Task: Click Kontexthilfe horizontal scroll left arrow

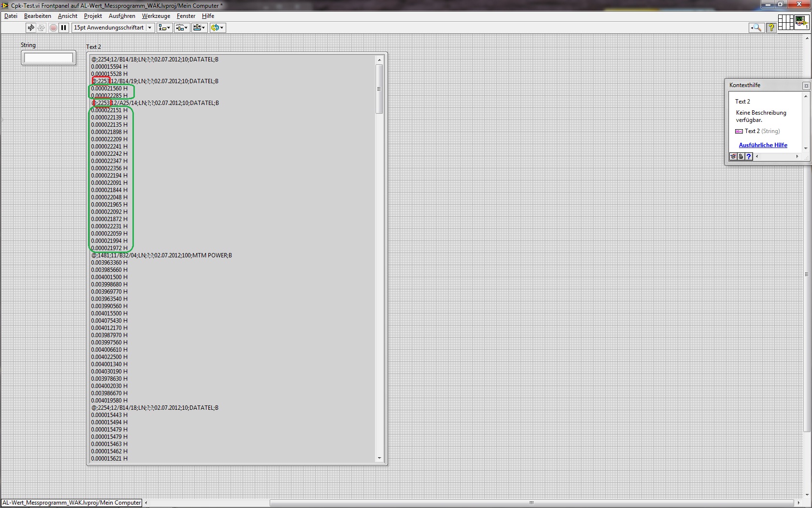Action: pyautogui.click(x=757, y=156)
